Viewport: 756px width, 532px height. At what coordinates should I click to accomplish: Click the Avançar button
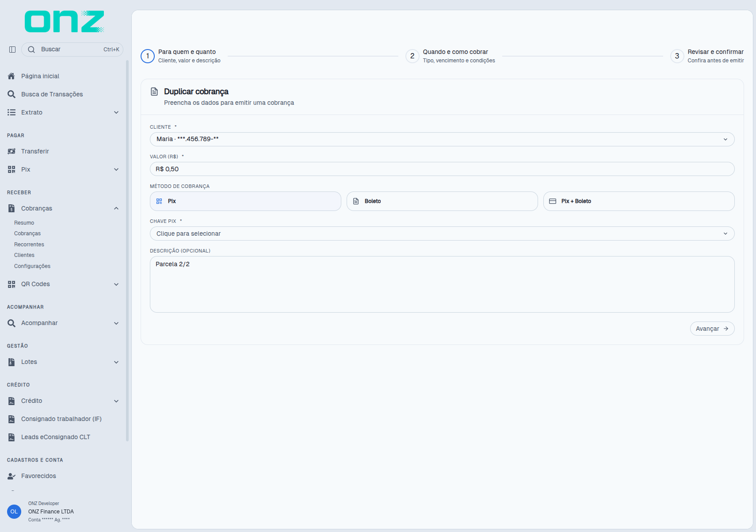712,329
